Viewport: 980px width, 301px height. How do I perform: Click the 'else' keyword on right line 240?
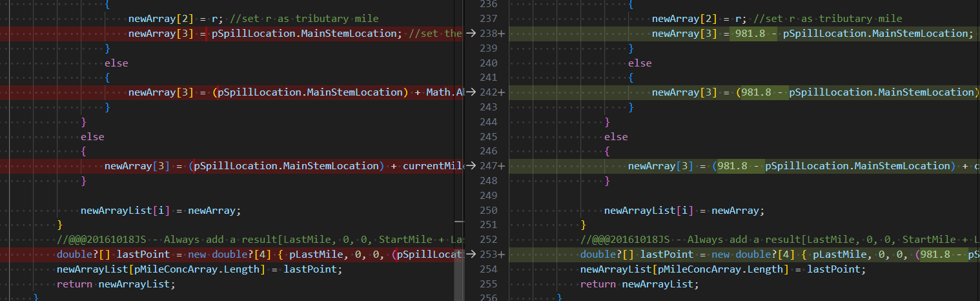click(640, 63)
